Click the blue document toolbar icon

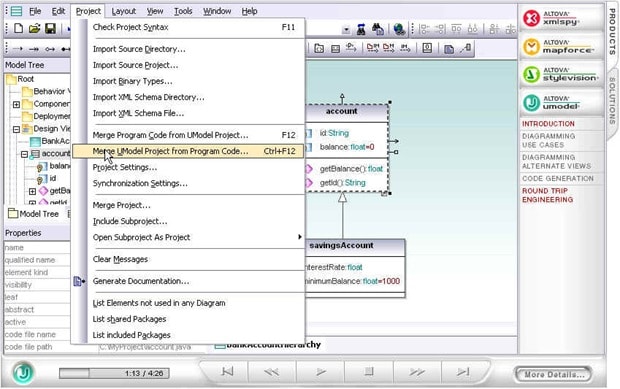(449, 49)
